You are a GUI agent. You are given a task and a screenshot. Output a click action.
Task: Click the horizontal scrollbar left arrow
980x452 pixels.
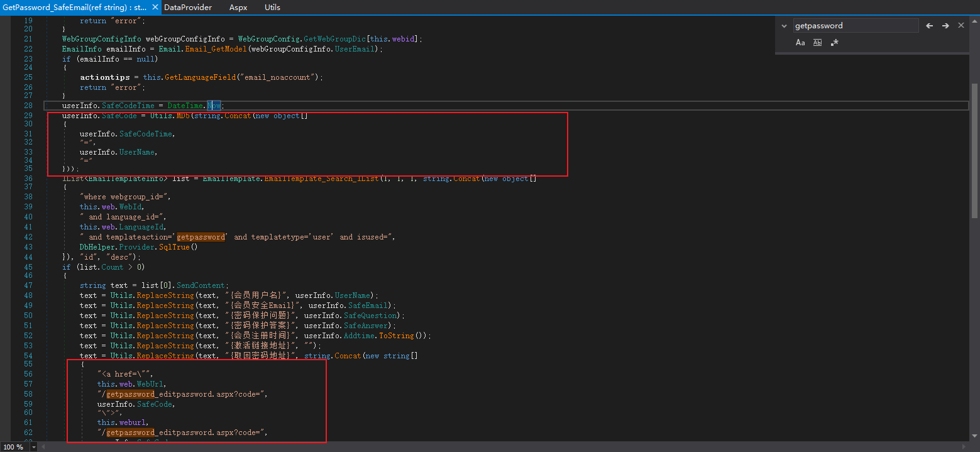[43, 447]
